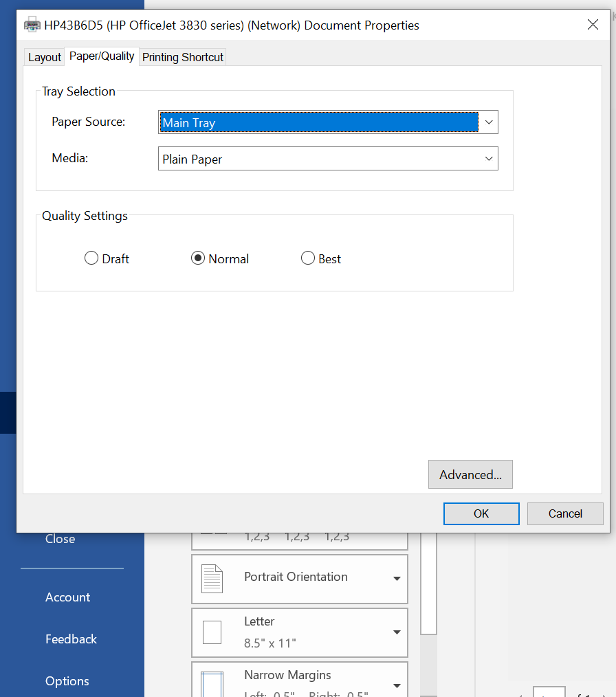Choose the Normal quality setting
Screen dimensions: 616x697
coord(198,259)
